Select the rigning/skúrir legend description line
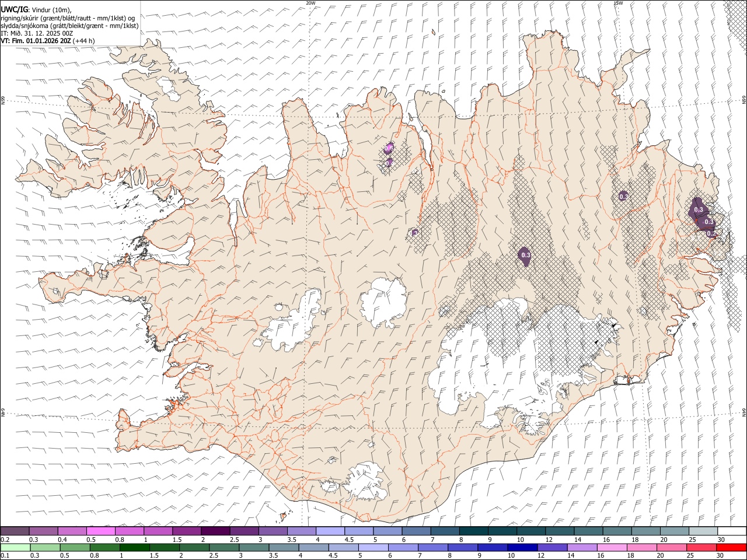 [x=68, y=17]
